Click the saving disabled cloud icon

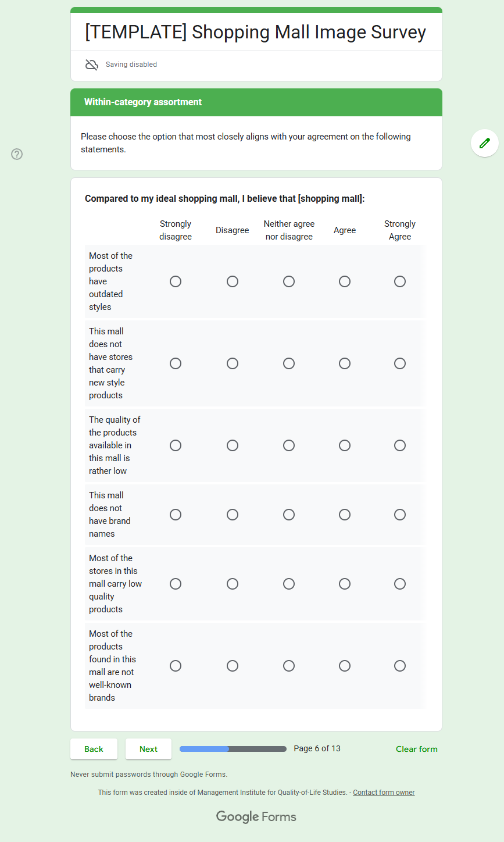click(x=92, y=65)
